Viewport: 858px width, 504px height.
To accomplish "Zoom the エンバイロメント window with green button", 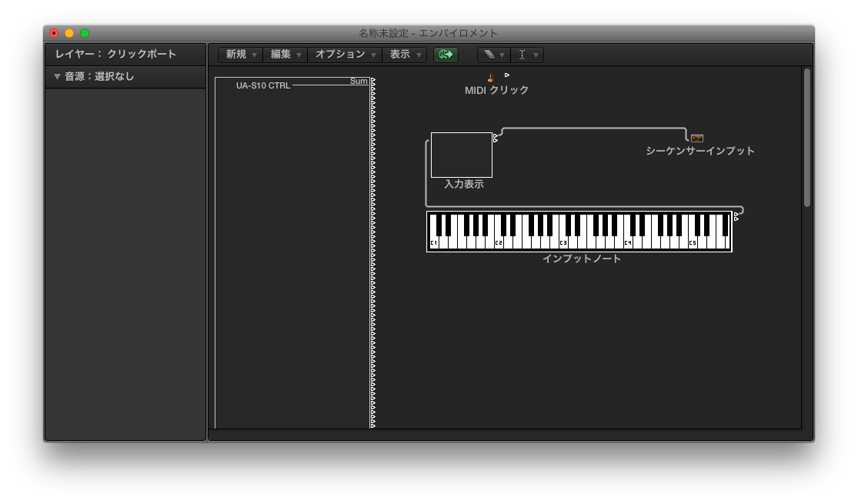I will pos(85,33).
